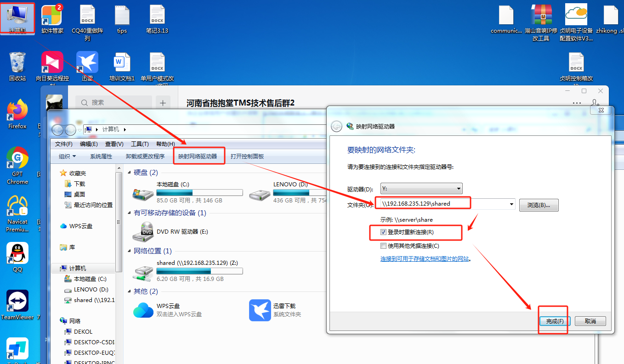624x364 pixels.
Task: Open 贞明电子设备配置软件 desktop icon
Action: (x=576, y=23)
